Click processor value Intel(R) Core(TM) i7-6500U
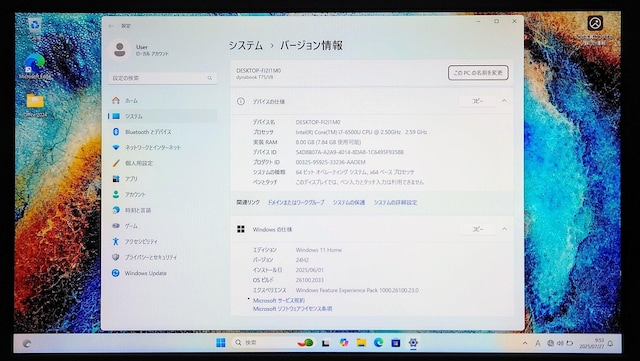 tap(361, 132)
